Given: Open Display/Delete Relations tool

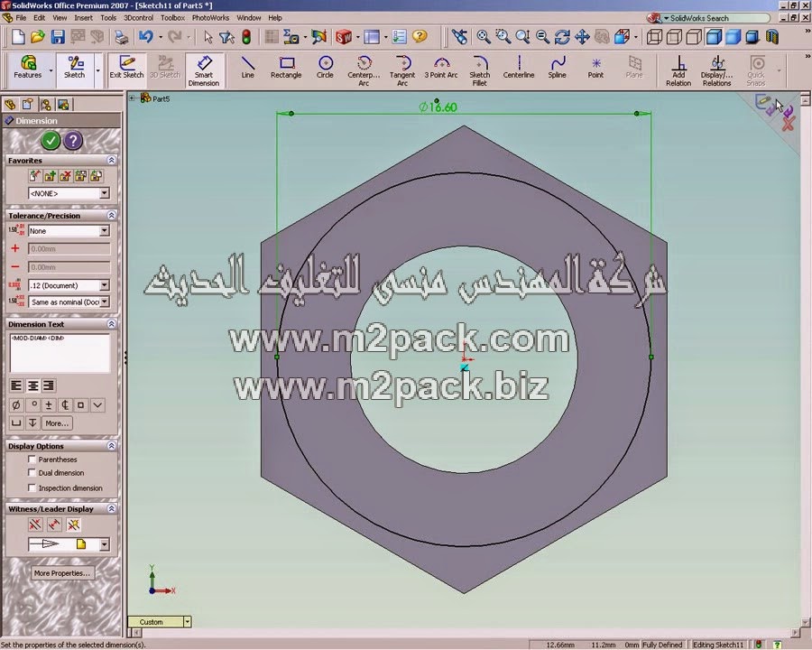Looking at the screenshot, I should tap(716, 70).
